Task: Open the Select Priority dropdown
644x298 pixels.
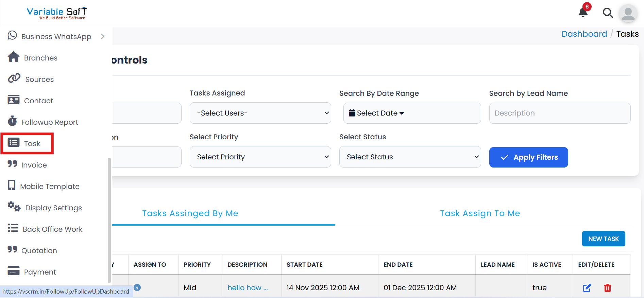Action: (x=260, y=157)
